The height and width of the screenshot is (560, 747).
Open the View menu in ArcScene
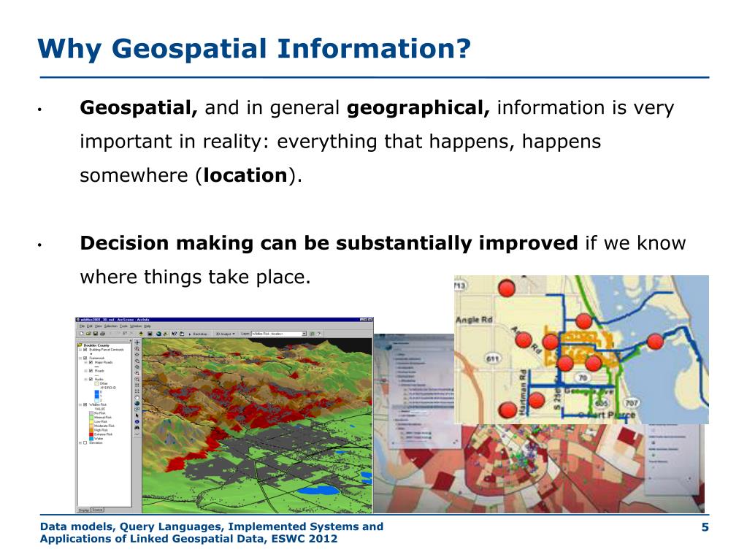[98, 326]
